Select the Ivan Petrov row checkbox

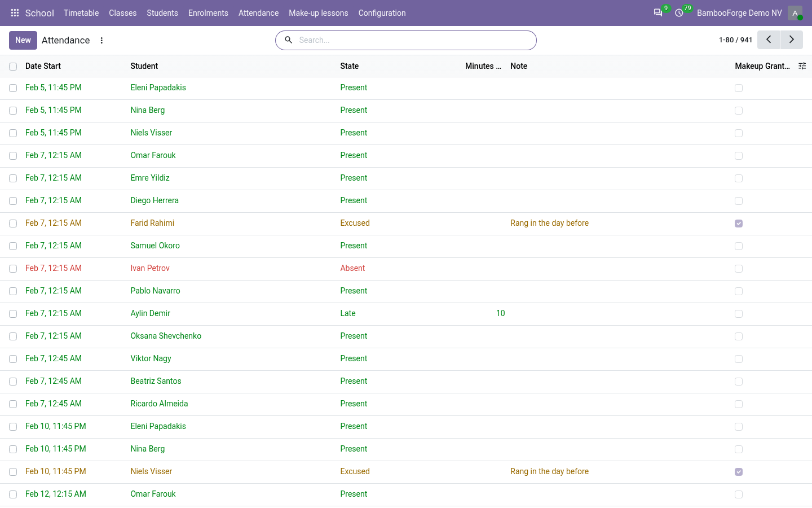pyautogui.click(x=13, y=269)
